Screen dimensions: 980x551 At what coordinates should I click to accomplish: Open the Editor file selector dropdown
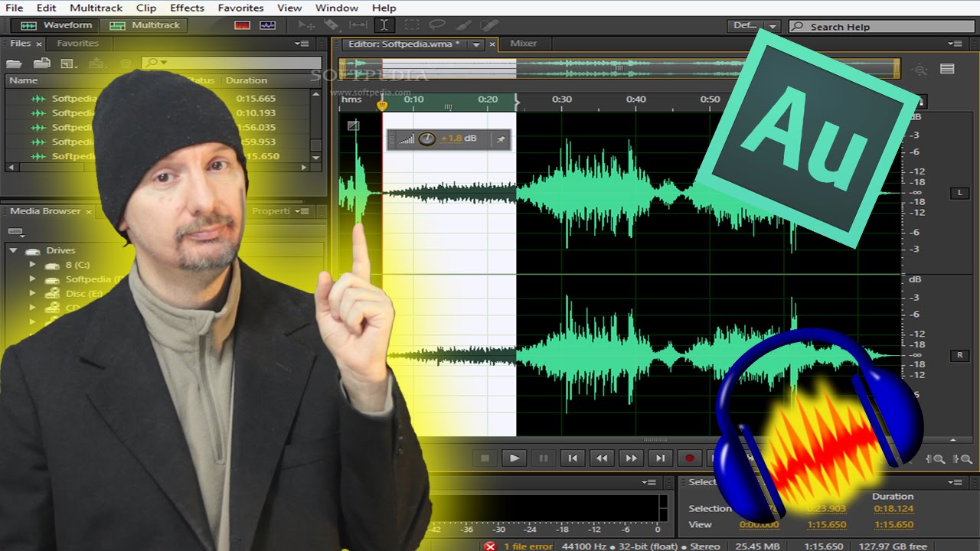coord(476,44)
